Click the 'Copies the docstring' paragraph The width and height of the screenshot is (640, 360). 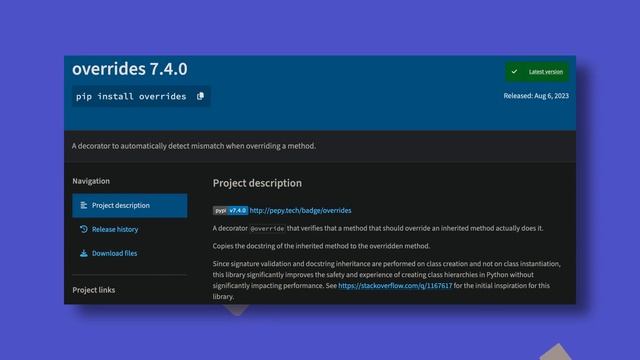(321, 246)
